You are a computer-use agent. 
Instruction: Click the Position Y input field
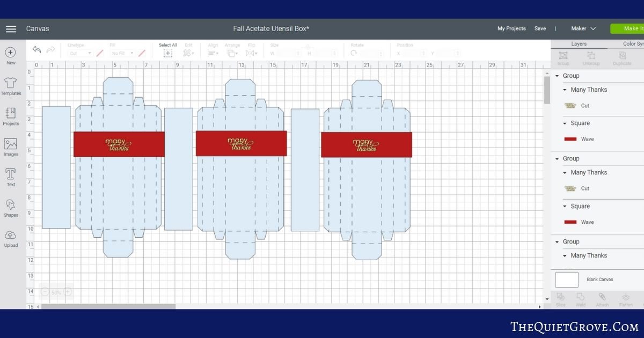449,54
